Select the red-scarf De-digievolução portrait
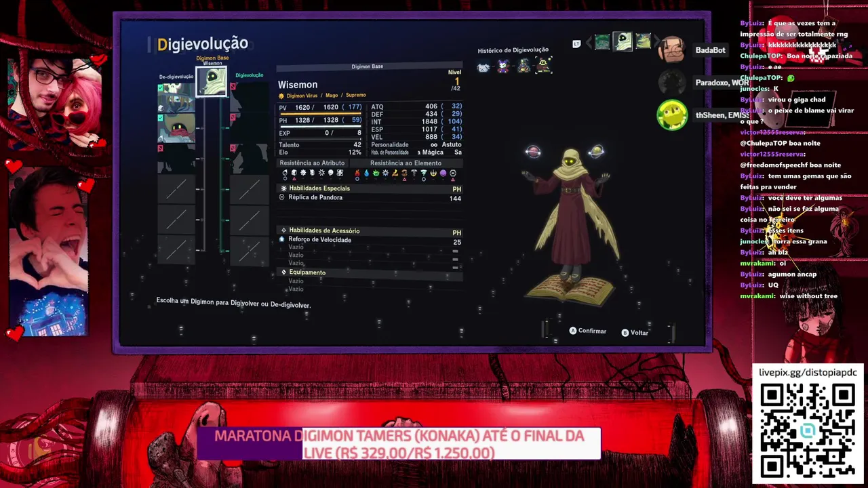 point(177,129)
